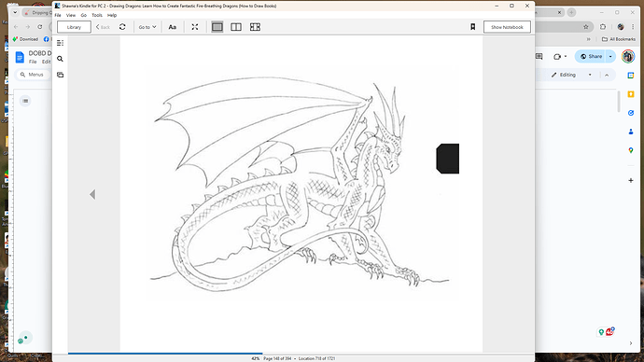The width and height of the screenshot is (644, 362).
Task: Open the Docs home icon
Action: pos(20,57)
